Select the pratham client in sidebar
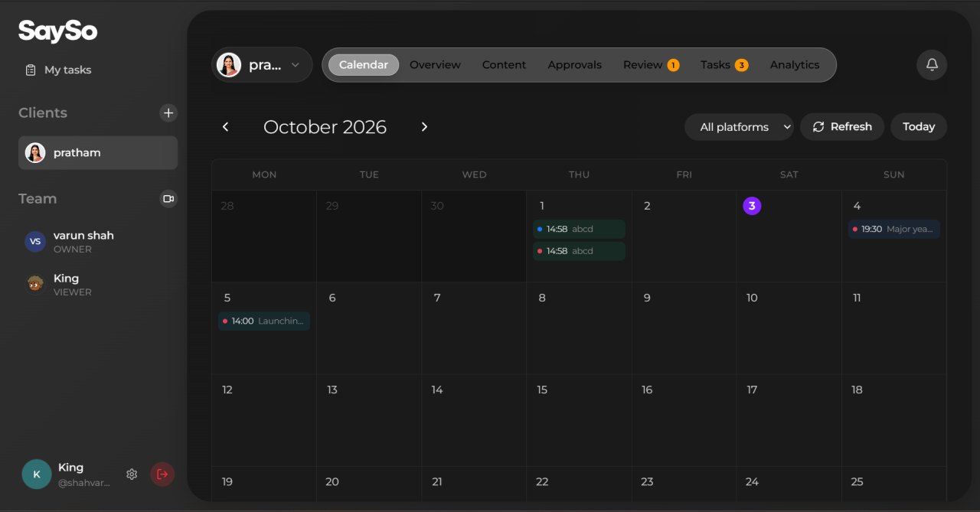This screenshot has width=980, height=512. 98,152
